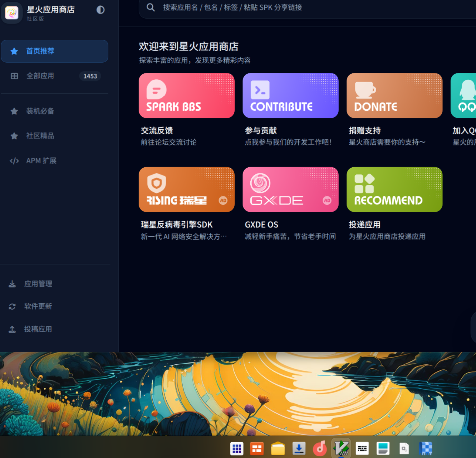Click the 投递应用 title

click(365, 225)
